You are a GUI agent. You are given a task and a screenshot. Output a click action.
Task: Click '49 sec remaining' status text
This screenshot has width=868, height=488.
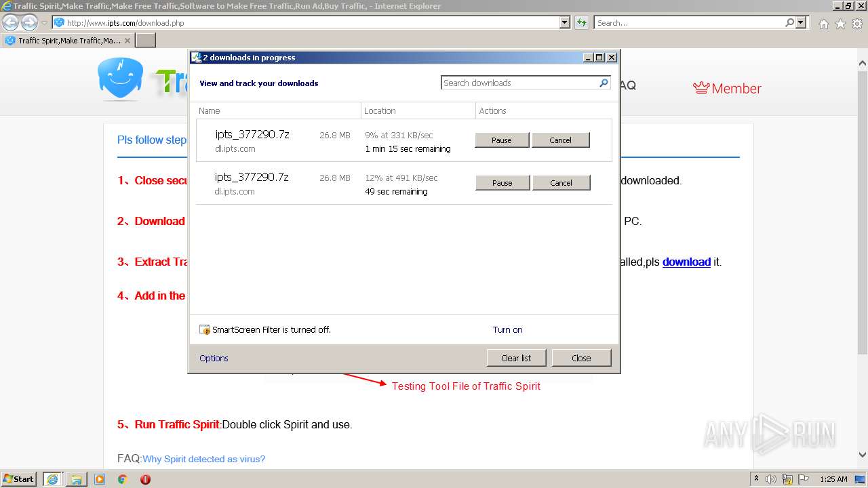[x=396, y=192]
